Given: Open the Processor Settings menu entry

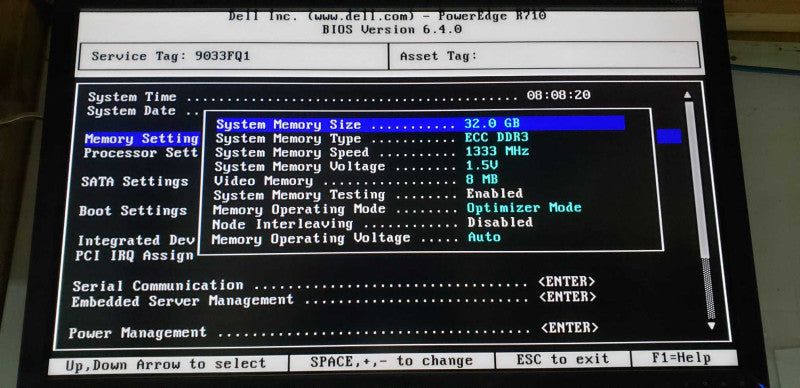Looking at the screenshot, I should 140,153.
